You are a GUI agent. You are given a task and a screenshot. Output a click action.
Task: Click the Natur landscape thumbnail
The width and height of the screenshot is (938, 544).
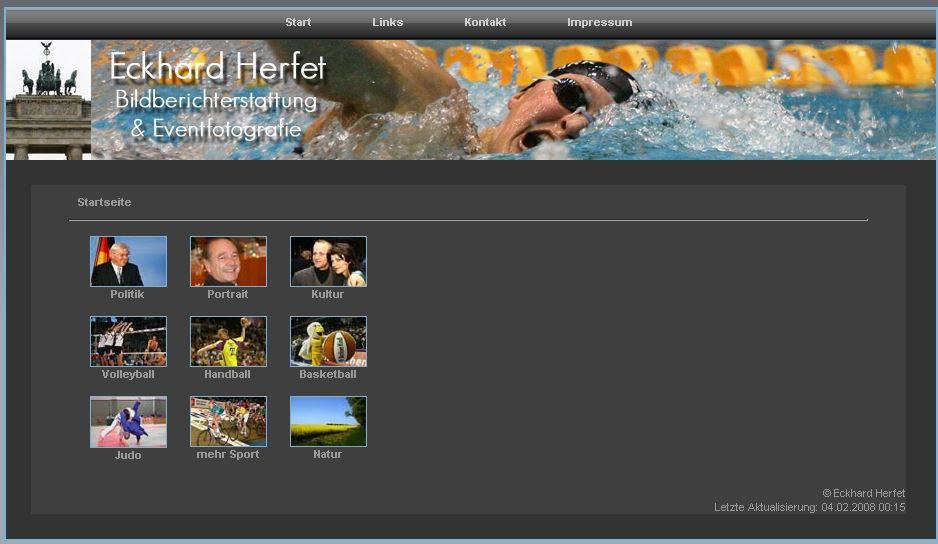(328, 421)
